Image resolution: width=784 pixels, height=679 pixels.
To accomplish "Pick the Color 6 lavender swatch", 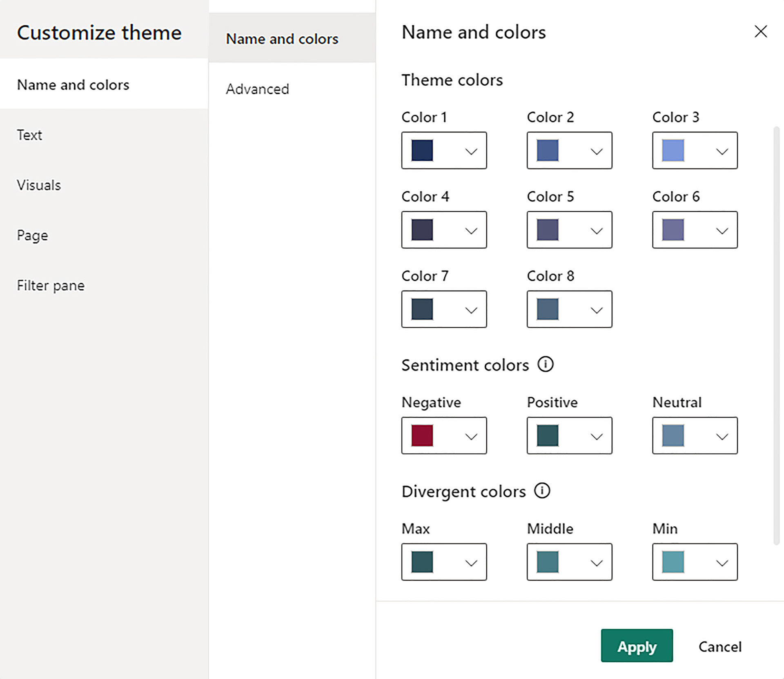I will 673,230.
